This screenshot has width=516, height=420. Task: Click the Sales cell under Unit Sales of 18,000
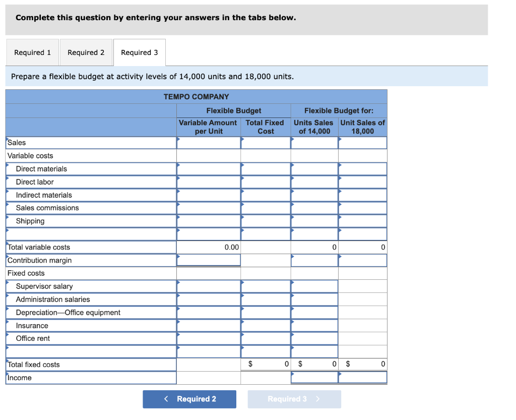(x=363, y=143)
